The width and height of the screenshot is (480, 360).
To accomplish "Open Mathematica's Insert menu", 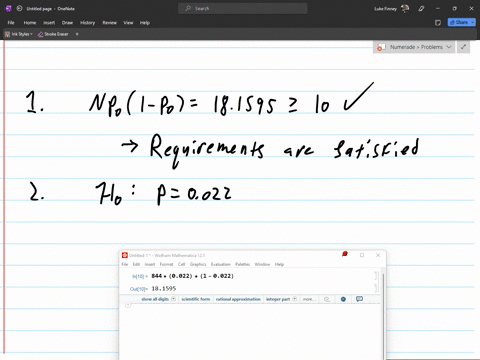I will 150,264.
